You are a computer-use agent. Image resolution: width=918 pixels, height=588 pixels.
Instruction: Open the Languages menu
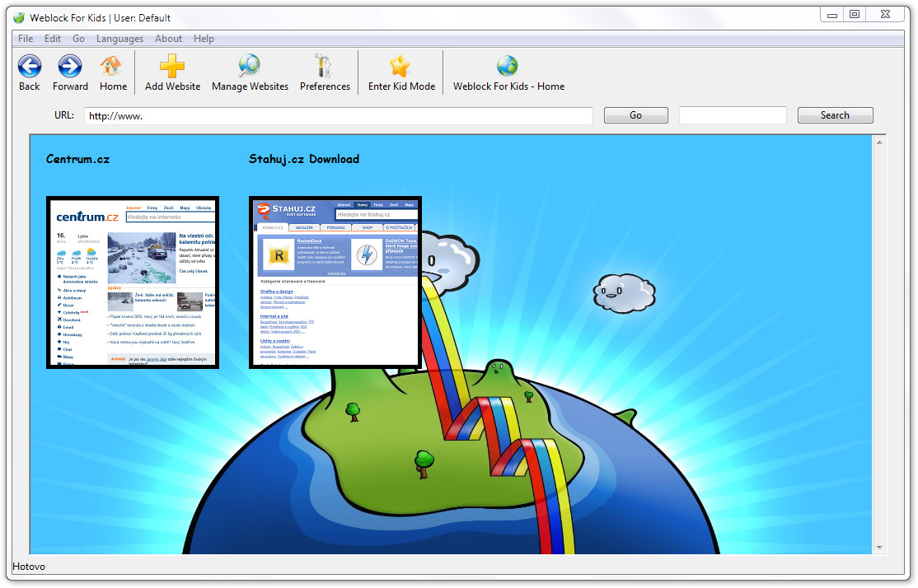(119, 39)
